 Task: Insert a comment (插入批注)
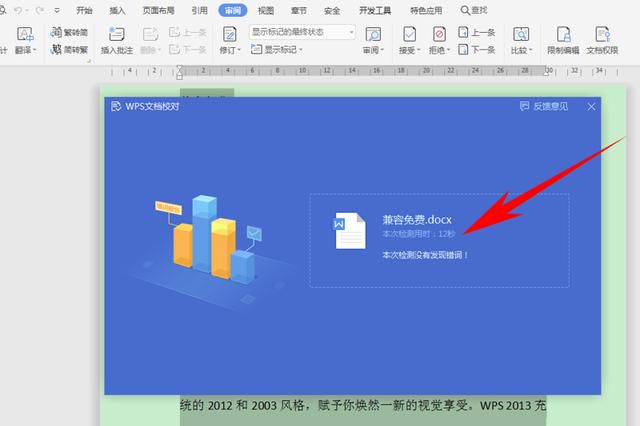(x=117, y=40)
